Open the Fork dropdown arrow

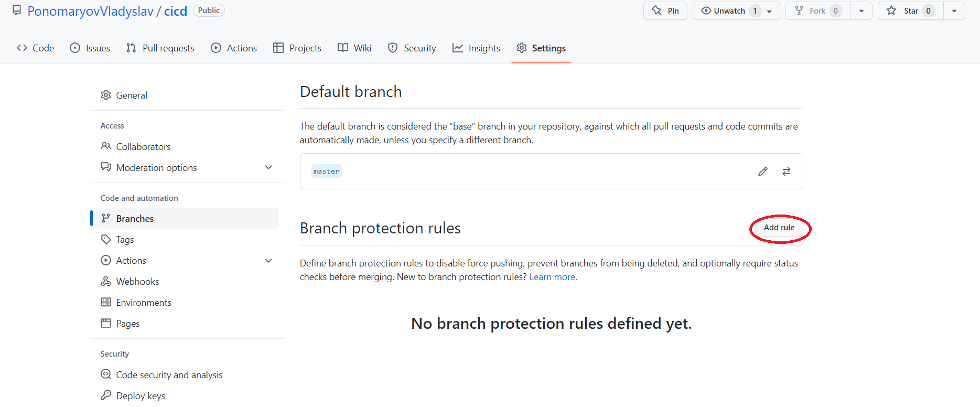tap(861, 11)
